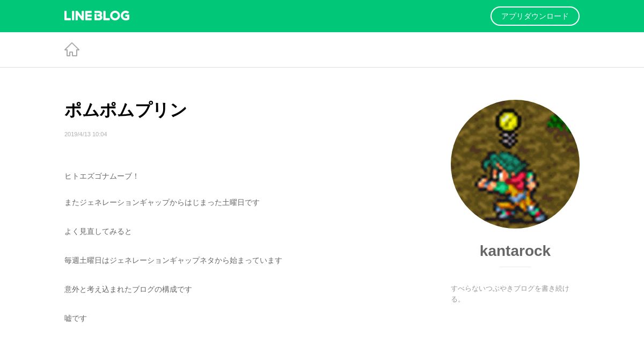
Task: Click the line よく見直してみると
Action: [x=98, y=231]
